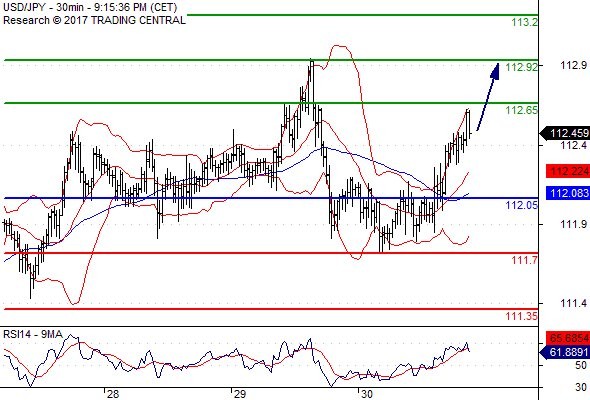Click the 111.9 price axis value
The width and height of the screenshot is (590, 400).
(573, 224)
